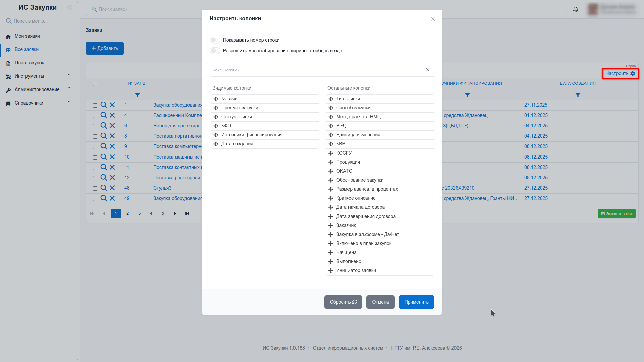Click the drag handle next to КФО

tap(216, 126)
